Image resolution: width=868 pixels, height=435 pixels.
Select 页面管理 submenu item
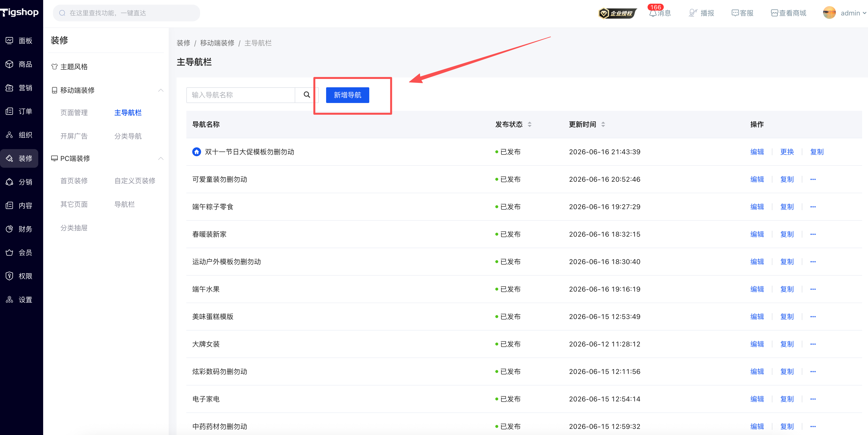tap(74, 113)
